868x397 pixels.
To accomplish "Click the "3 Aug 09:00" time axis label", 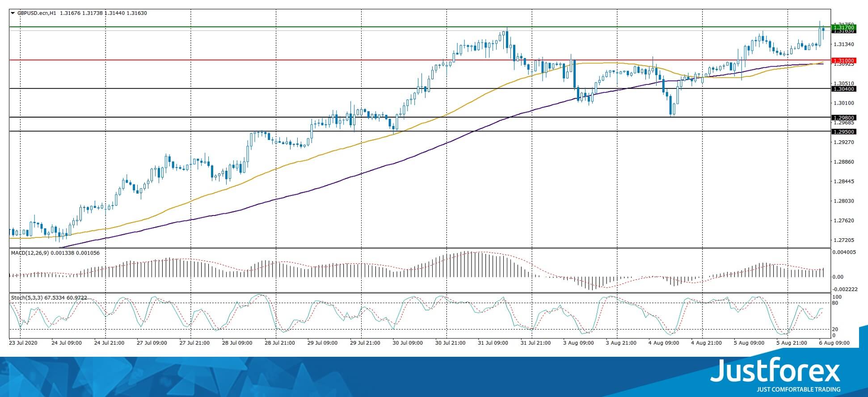I will (x=578, y=343).
